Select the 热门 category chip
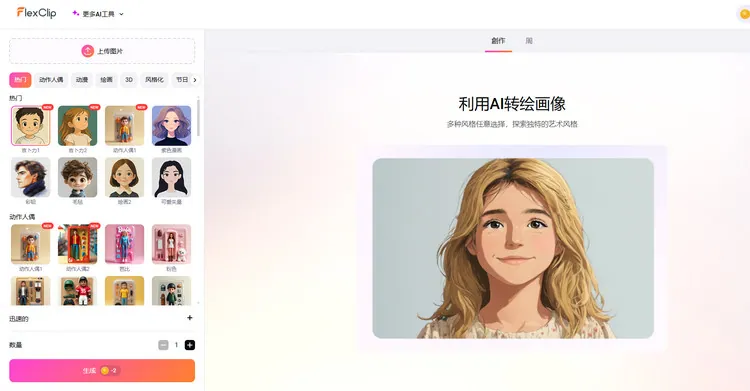This screenshot has height=391, width=750. [20, 80]
